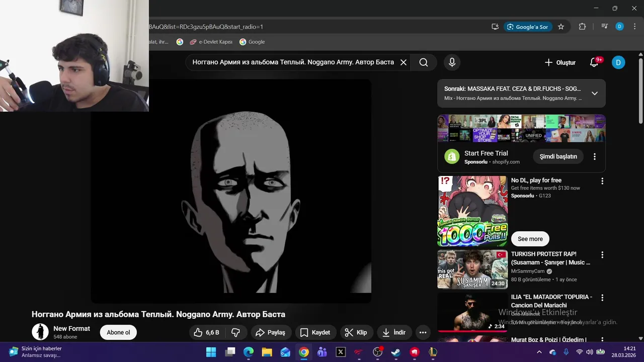Open the Wi-Fi network tray icon
The image size is (644, 362).
(x=580, y=352)
